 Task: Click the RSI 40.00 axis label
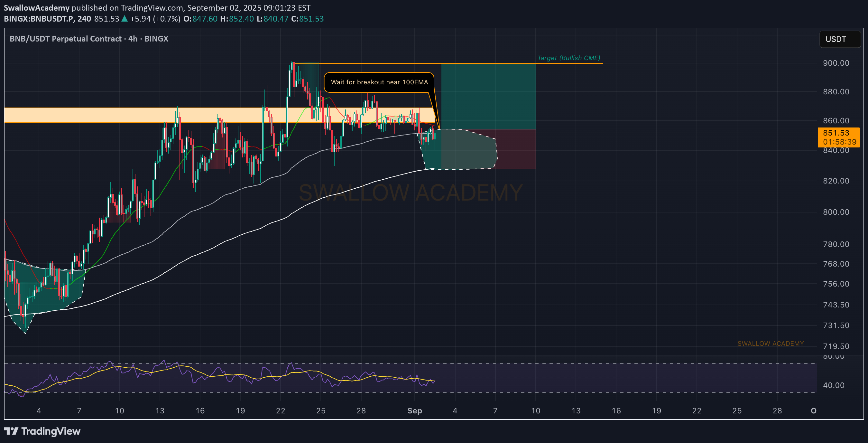point(834,385)
